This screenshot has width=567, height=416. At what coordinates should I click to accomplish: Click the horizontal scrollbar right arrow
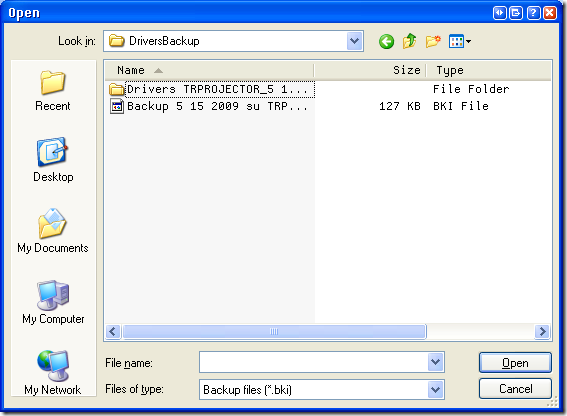542,331
